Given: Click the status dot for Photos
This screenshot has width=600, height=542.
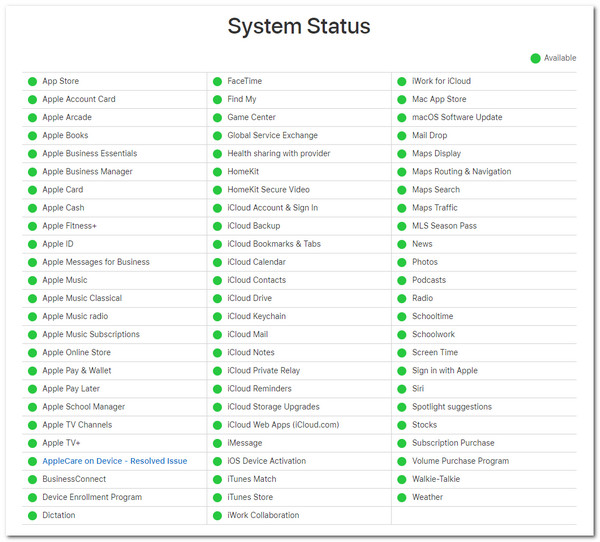Looking at the screenshot, I should point(402,263).
